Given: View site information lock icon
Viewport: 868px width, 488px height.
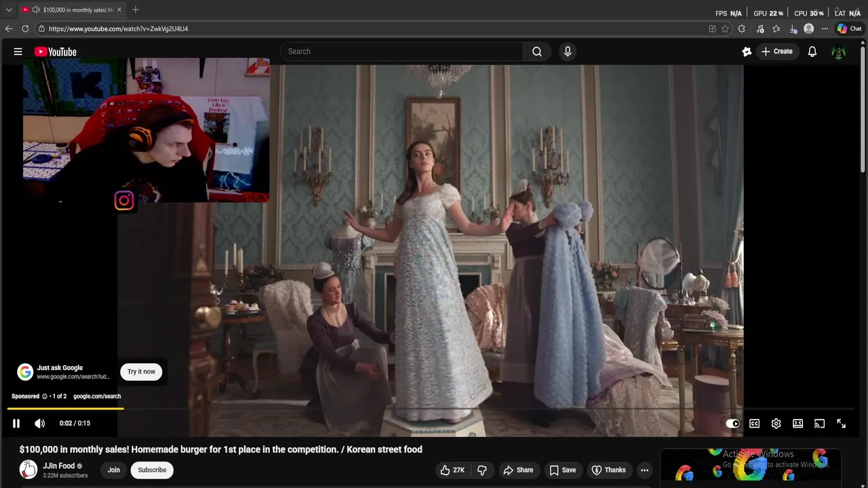Looking at the screenshot, I should click(x=41, y=28).
